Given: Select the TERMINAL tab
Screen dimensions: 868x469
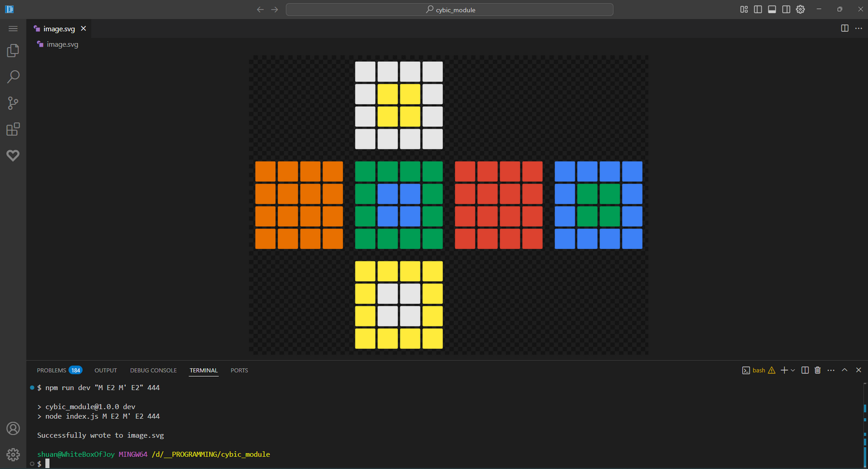Looking at the screenshot, I should [203, 370].
